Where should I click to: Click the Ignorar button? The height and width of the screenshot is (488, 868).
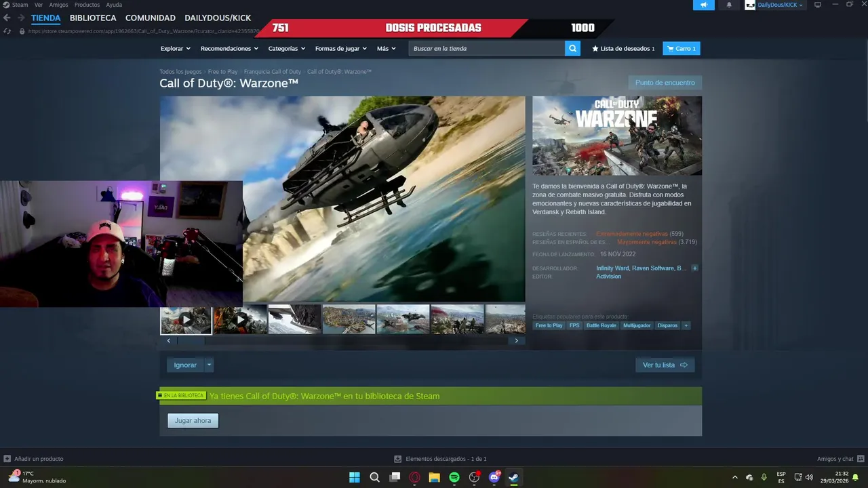pos(185,365)
